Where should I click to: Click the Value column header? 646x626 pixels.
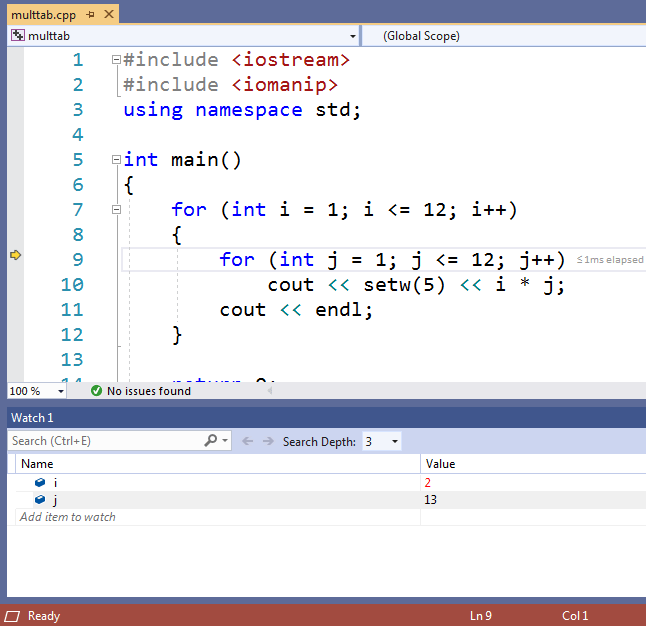pyautogui.click(x=533, y=464)
